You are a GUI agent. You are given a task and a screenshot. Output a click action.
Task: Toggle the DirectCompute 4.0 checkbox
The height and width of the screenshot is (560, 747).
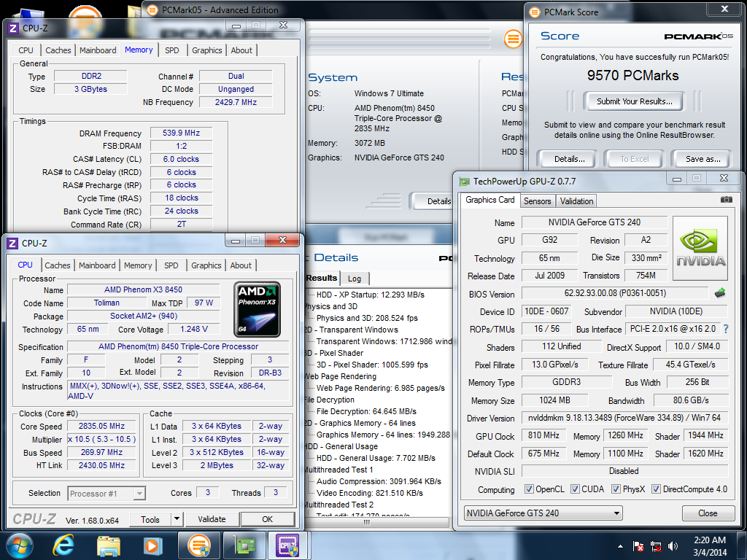(x=656, y=489)
